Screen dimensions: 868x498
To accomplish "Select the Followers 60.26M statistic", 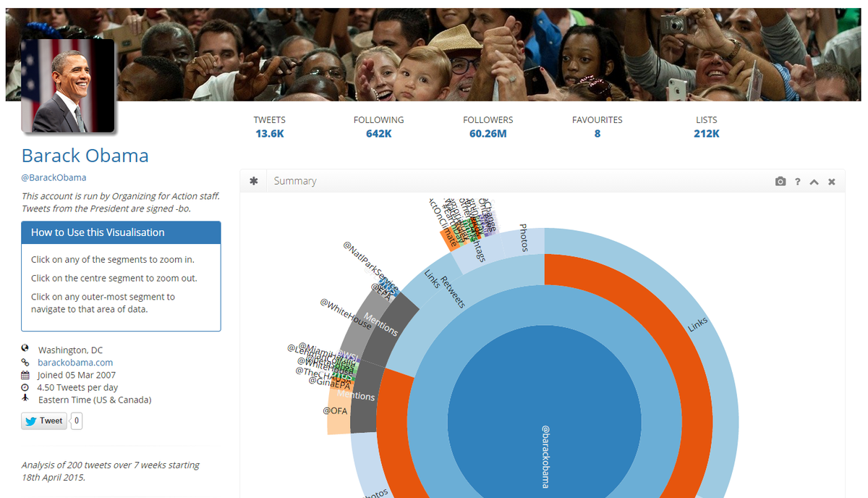I will [488, 127].
